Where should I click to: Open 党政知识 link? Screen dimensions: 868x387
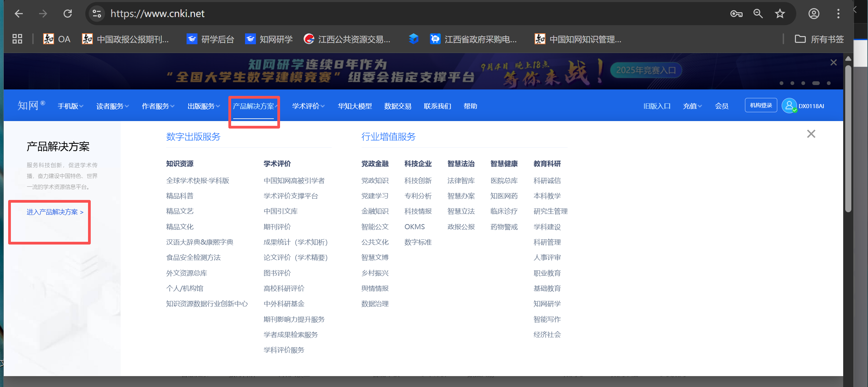tap(375, 181)
